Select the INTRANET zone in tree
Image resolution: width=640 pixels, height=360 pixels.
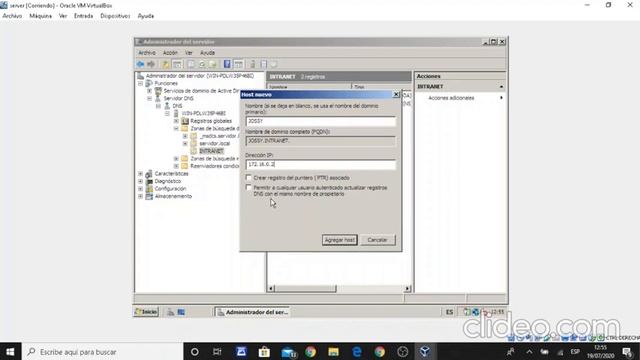tap(211, 151)
